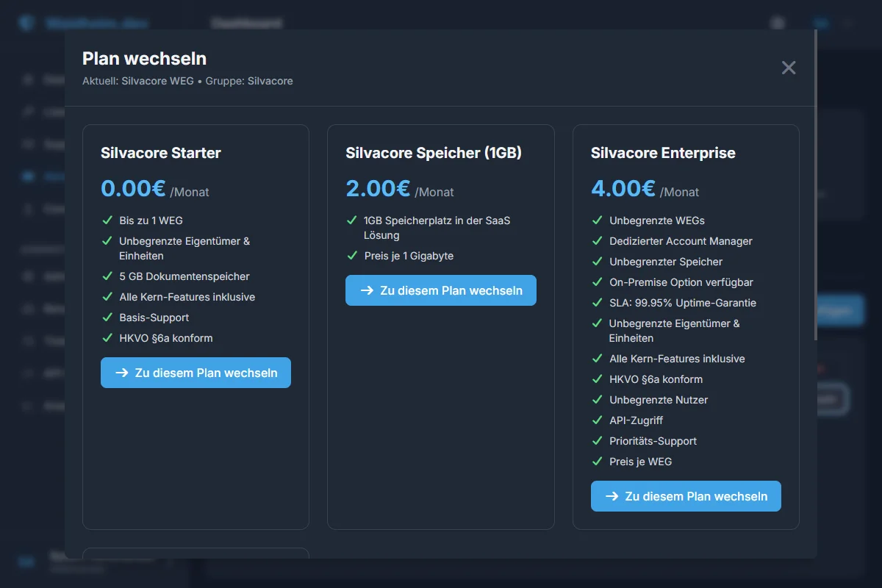This screenshot has height=588, width=882.
Task: Click arrow icon in Enterprise plan button
Action: [612, 496]
